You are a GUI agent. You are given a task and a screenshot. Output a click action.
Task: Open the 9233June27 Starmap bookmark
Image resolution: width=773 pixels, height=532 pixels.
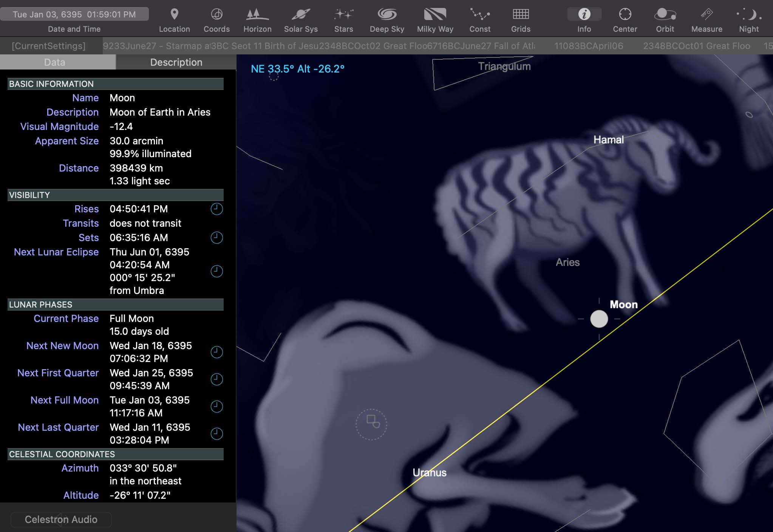156,46
